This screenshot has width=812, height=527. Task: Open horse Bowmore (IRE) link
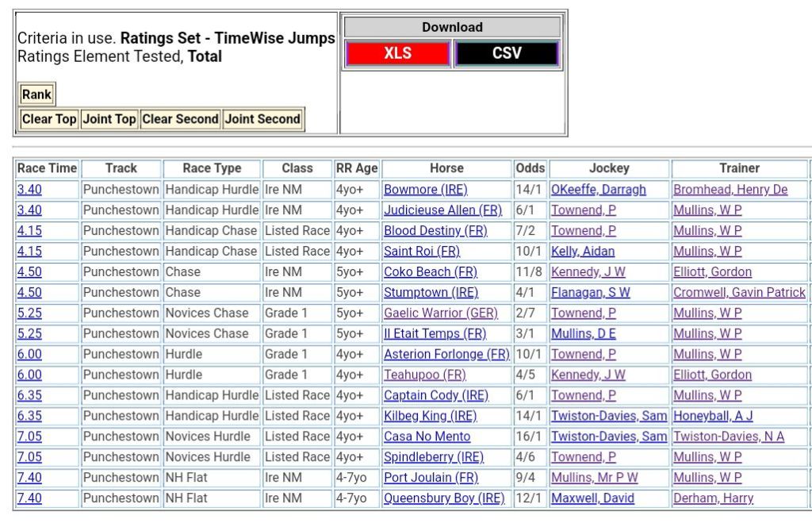[425, 190]
